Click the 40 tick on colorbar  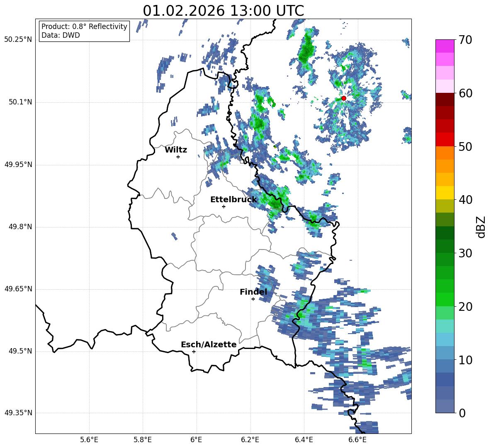click(x=465, y=200)
